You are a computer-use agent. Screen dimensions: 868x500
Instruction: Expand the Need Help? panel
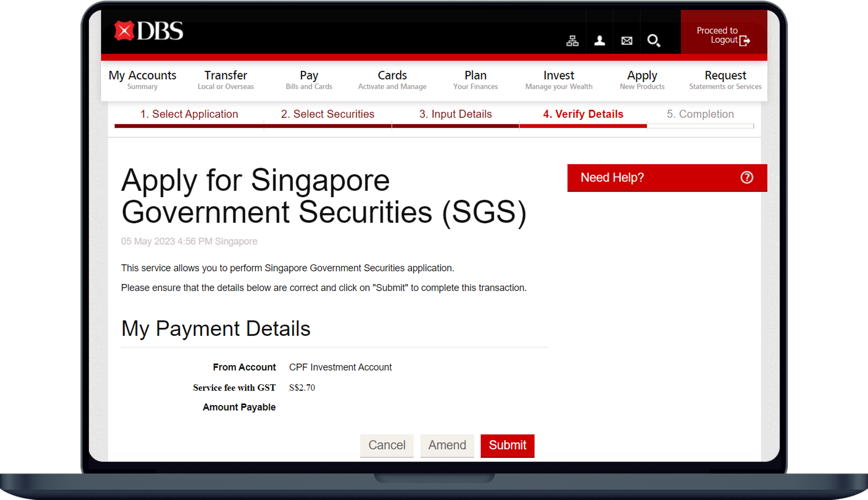(667, 178)
